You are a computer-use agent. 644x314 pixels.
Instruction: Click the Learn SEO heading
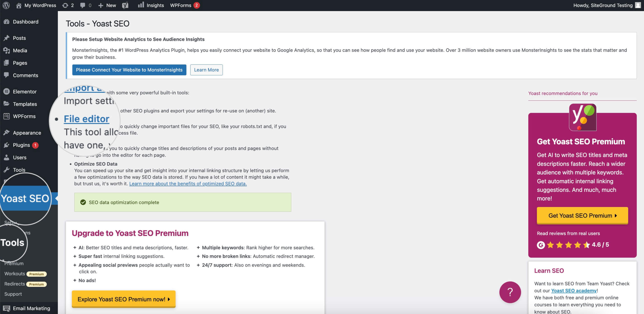[x=549, y=271]
